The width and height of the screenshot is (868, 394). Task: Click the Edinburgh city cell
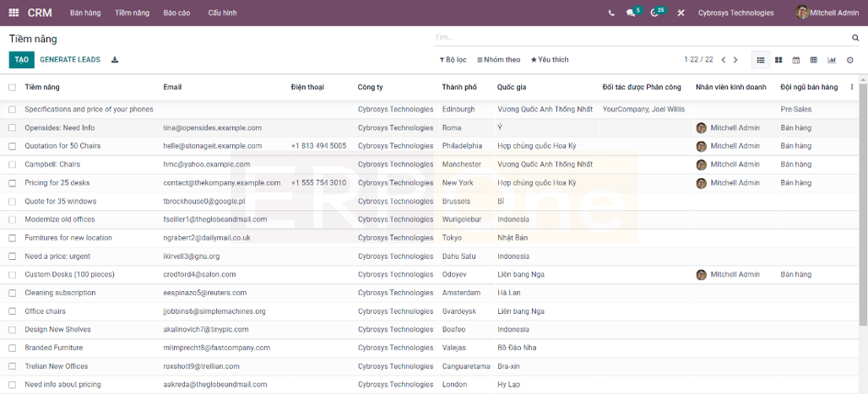[x=458, y=110]
